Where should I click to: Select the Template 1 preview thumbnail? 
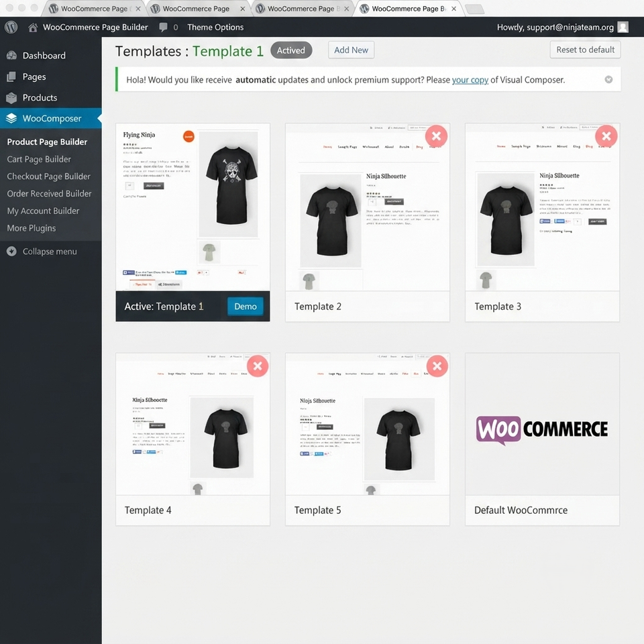(193, 207)
